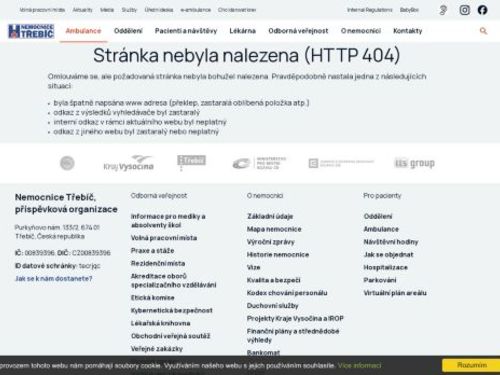500x375 pixels.
Task: Open Vize footer link
Action: tap(253, 267)
